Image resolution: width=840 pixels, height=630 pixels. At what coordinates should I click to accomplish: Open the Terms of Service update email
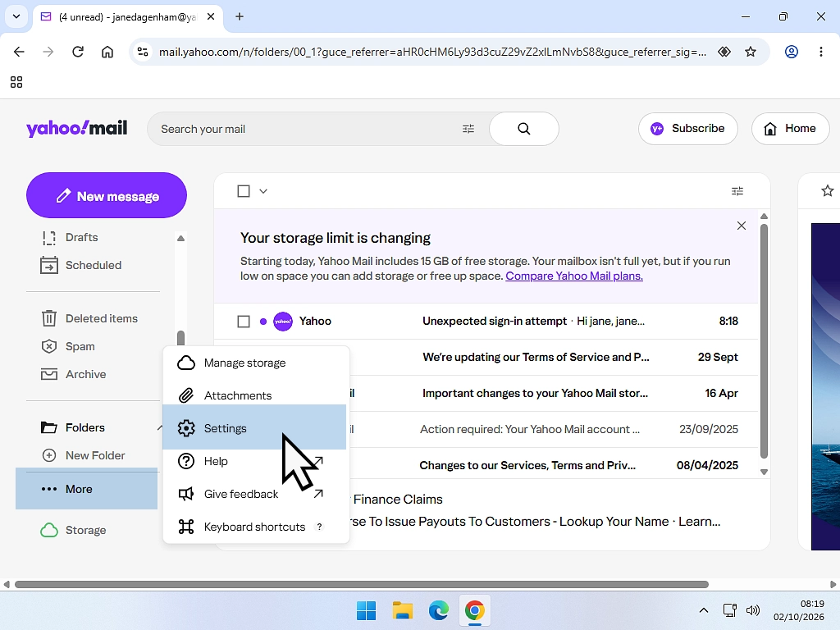point(536,358)
